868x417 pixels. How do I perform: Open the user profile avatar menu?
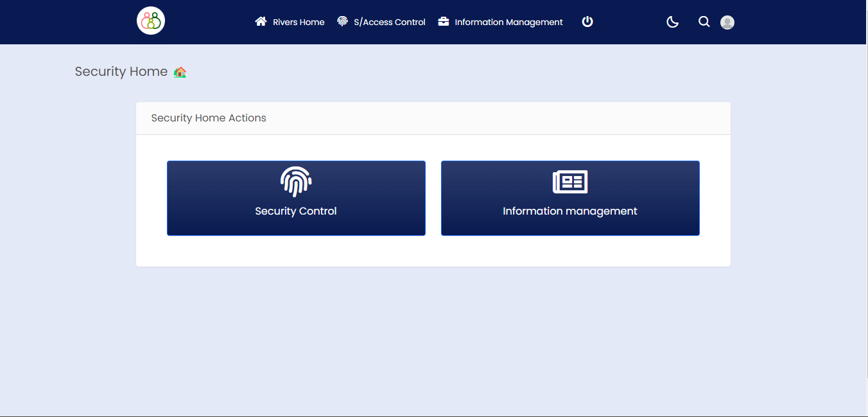727,22
